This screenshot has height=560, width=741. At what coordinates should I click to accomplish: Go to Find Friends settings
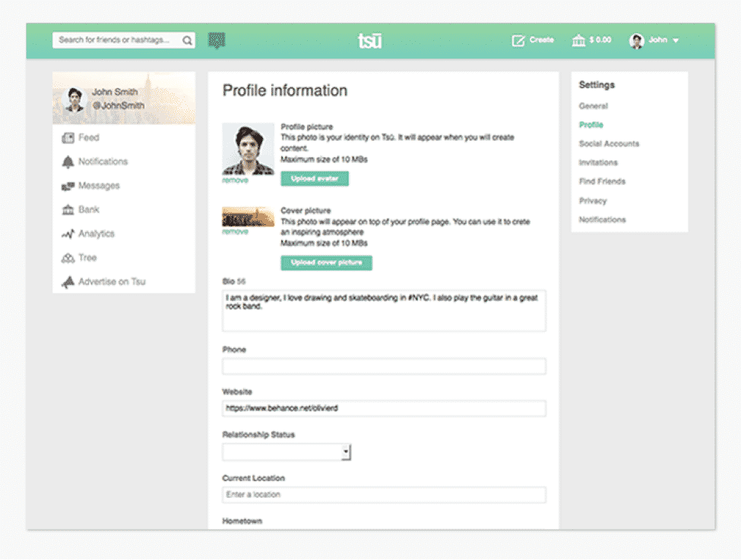click(602, 182)
